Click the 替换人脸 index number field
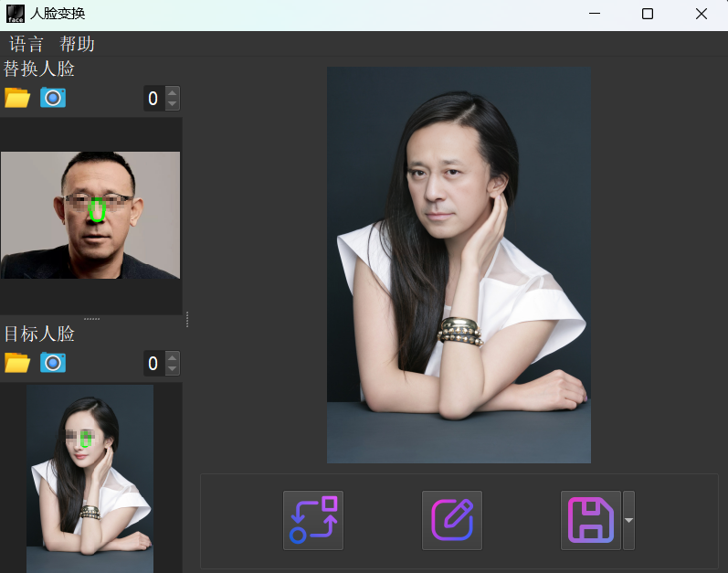Image resolution: width=728 pixels, height=573 pixels. [x=153, y=98]
